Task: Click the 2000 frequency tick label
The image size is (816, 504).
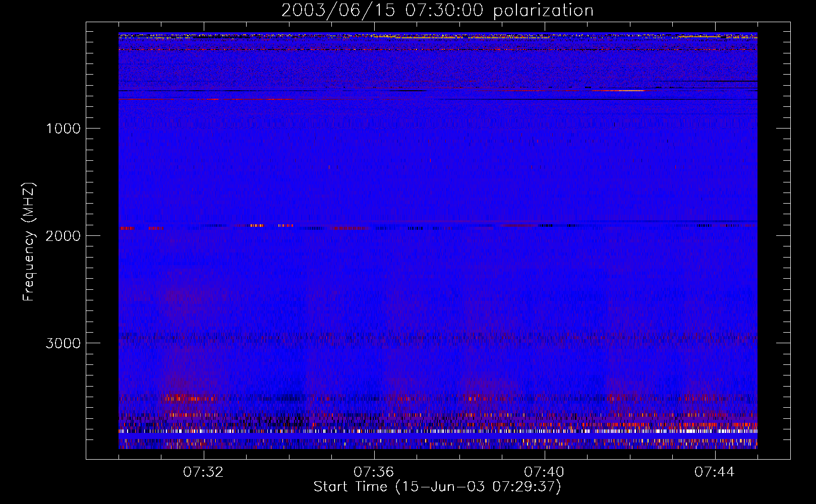Action: coord(63,236)
